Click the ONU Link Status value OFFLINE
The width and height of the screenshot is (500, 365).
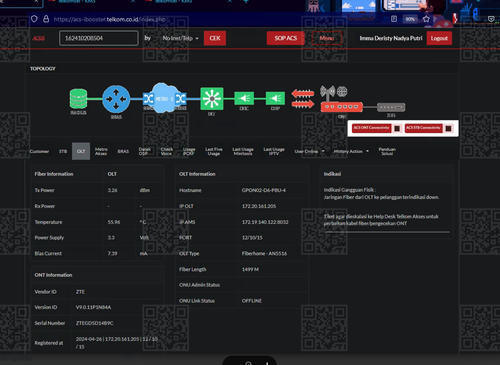[252, 301]
